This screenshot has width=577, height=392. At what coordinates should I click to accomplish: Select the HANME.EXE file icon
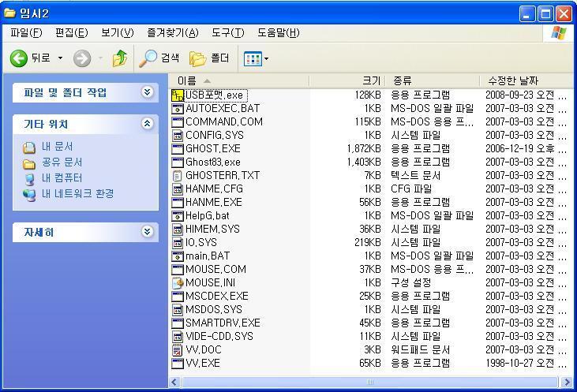point(178,202)
